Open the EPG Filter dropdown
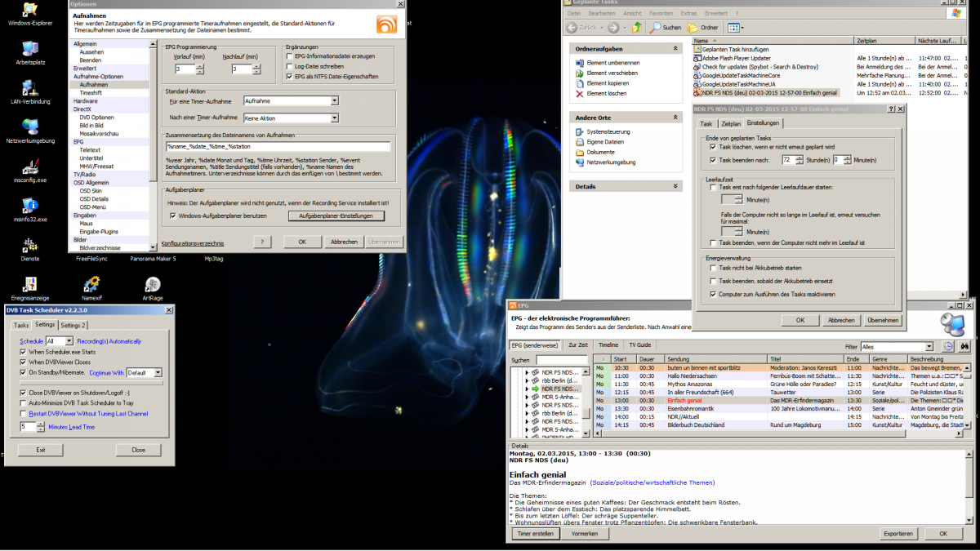Image resolution: width=980 pixels, height=551 pixels. click(x=929, y=347)
